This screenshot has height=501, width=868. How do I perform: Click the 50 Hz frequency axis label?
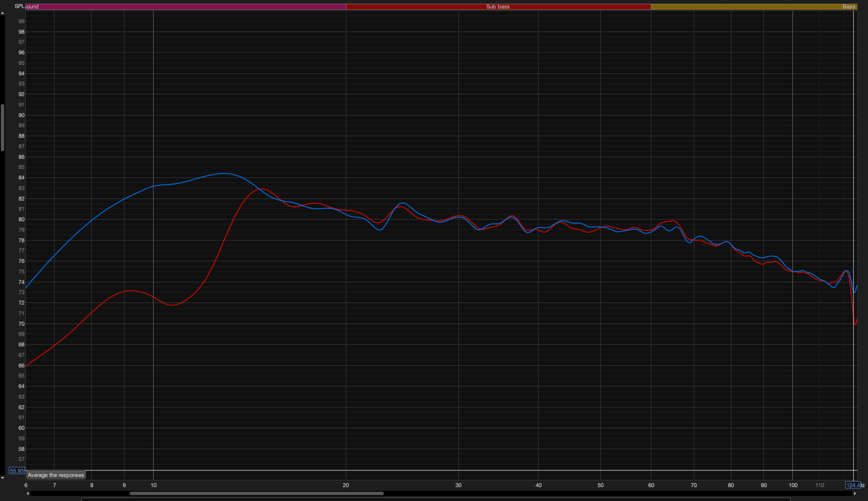click(601, 485)
